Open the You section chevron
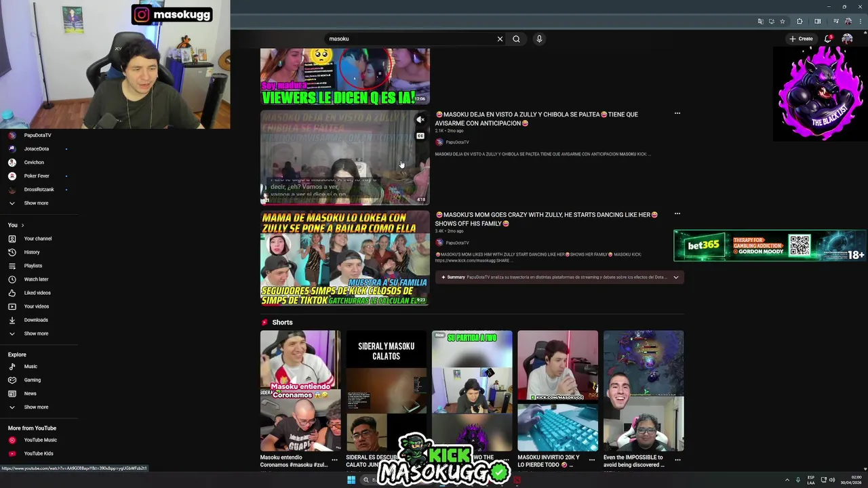868x488 pixels. click(x=22, y=225)
